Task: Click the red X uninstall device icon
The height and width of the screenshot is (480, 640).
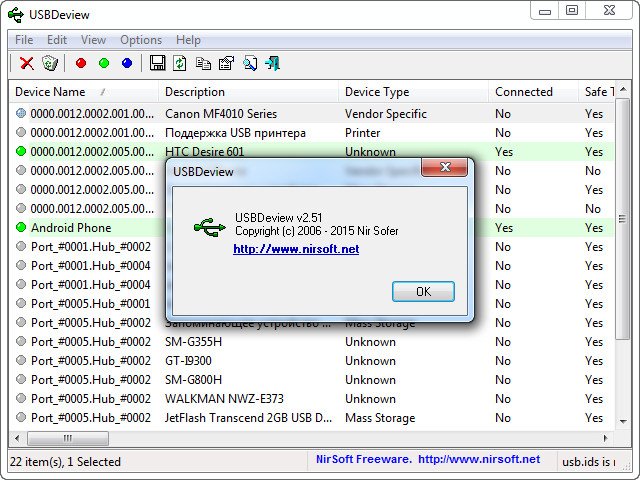Action: click(x=27, y=63)
